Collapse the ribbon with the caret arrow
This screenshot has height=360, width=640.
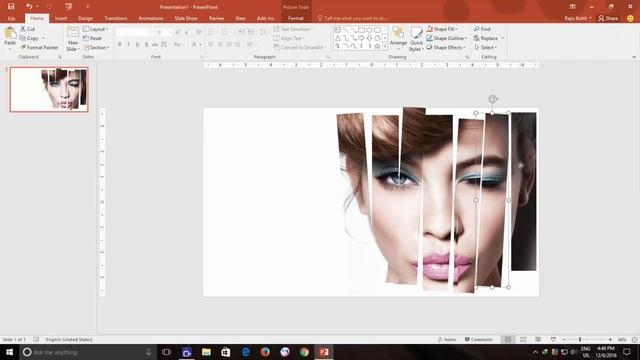[634, 57]
